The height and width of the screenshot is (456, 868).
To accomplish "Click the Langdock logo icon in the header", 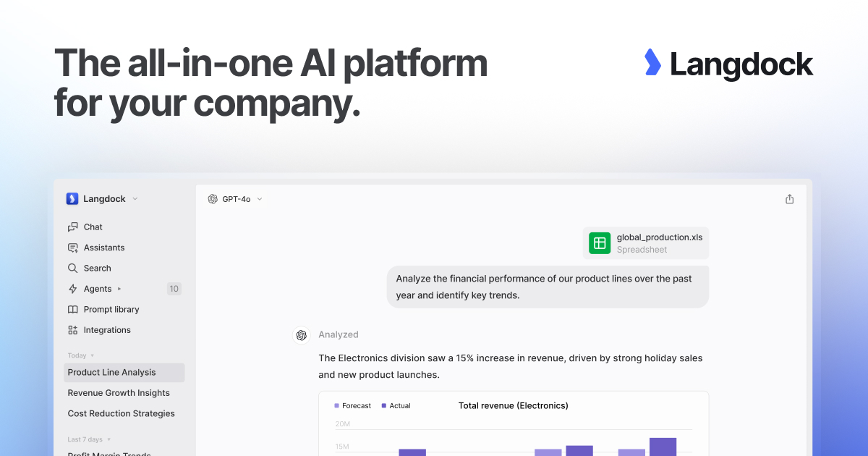I will coord(652,64).
